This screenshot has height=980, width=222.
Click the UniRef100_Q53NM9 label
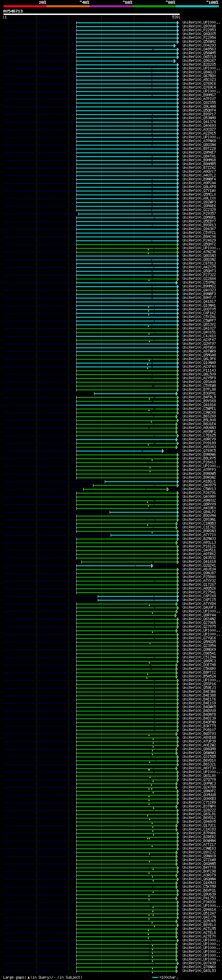199,118
